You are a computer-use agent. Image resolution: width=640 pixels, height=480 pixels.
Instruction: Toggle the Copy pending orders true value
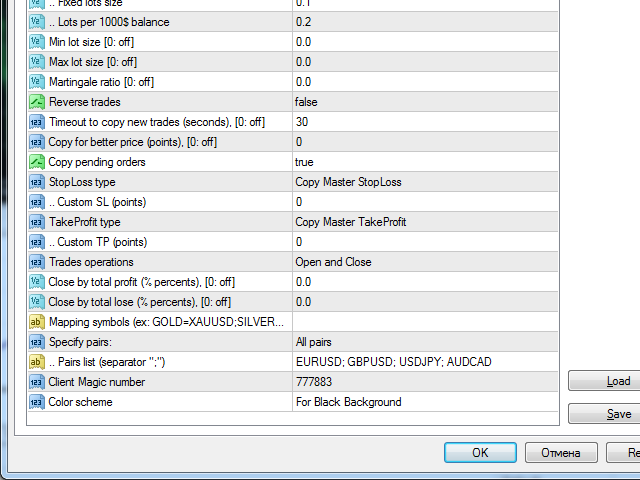(x=425, y=162)
